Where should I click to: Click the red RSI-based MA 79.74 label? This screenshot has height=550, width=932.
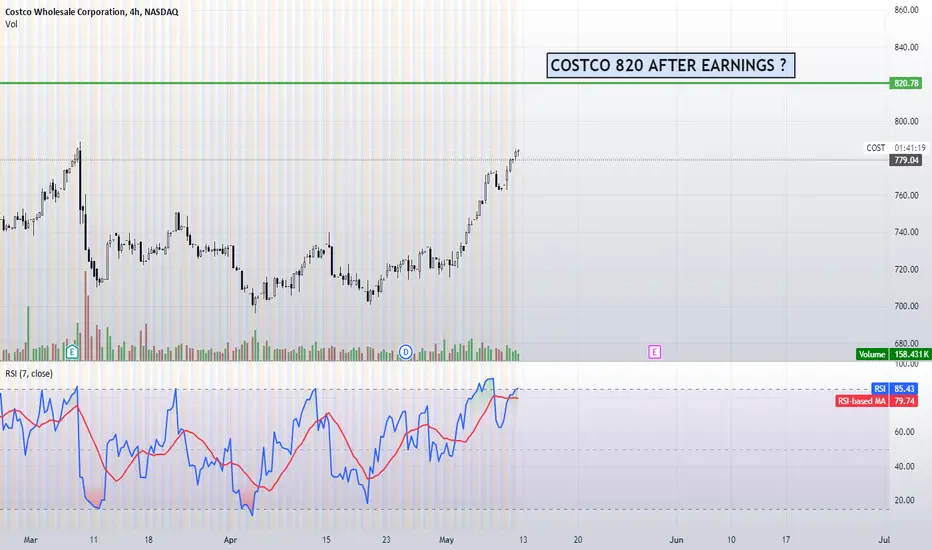point(877,401)
